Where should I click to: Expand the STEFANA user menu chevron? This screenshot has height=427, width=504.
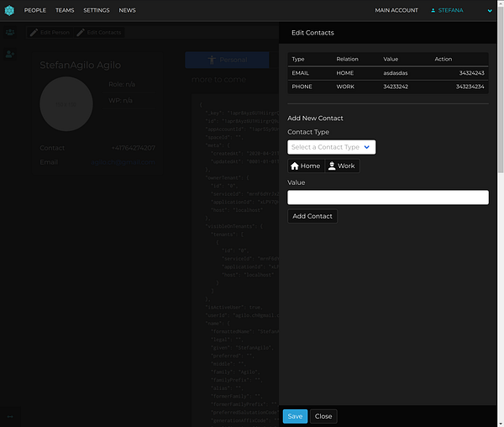pyautogui.click(x=491, y=11)
